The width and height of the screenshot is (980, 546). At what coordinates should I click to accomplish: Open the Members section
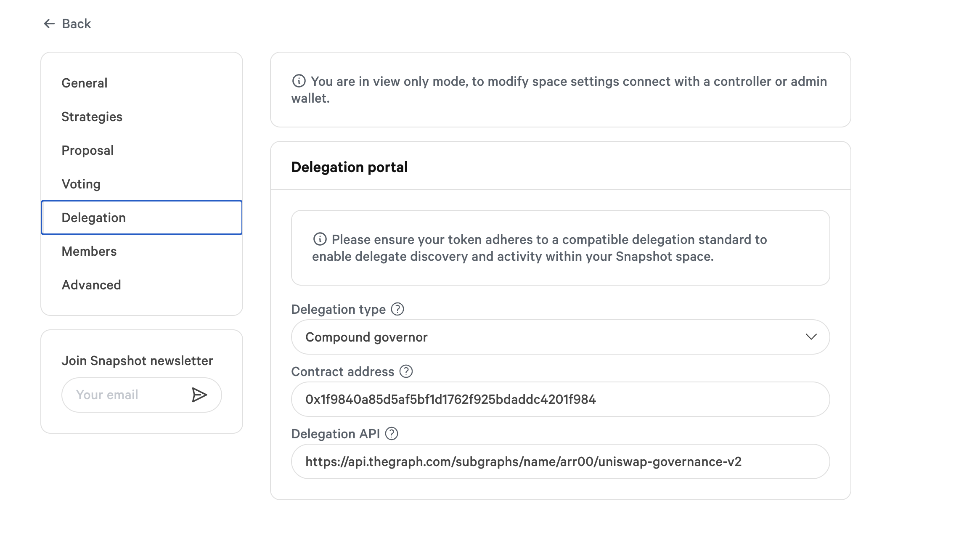(89, 251)
